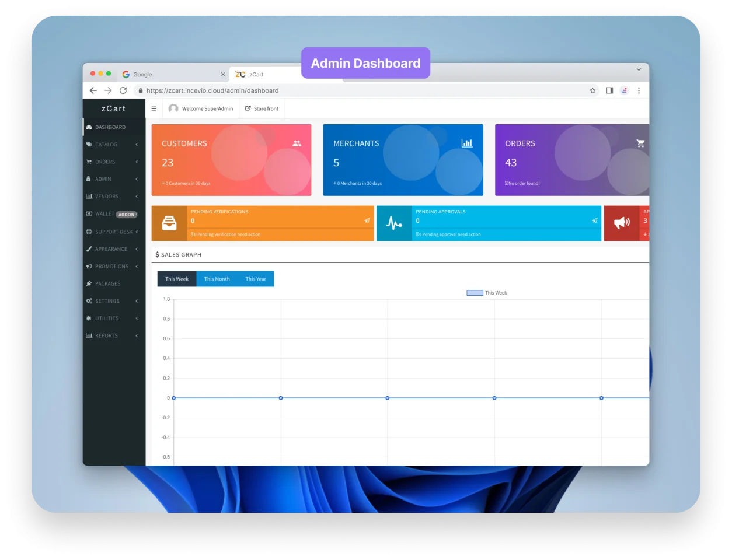
Task: Click the paper plane icon in Pending Approvals
Action: pos(594,220)
